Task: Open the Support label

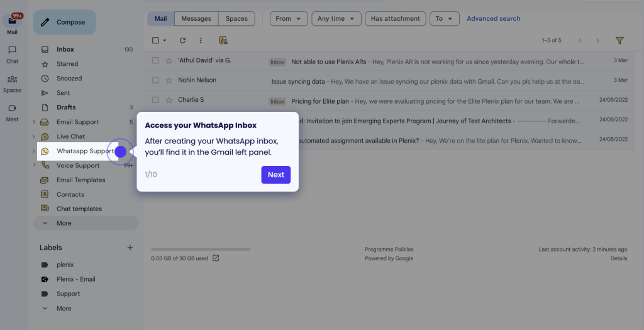Action: [x=68, y=294]
